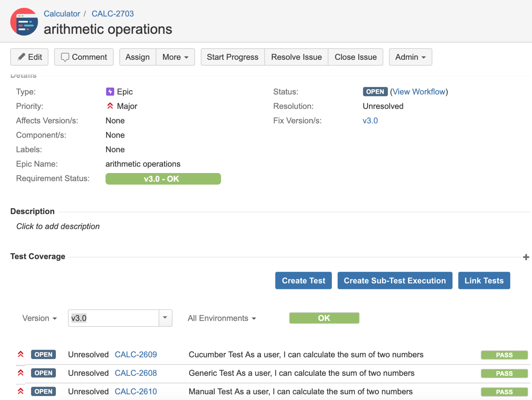The height and width of the screenshot is (400, 532).
Task: Open the CALC-2703 breadcrumb link
Action: (x=113, y=14)
